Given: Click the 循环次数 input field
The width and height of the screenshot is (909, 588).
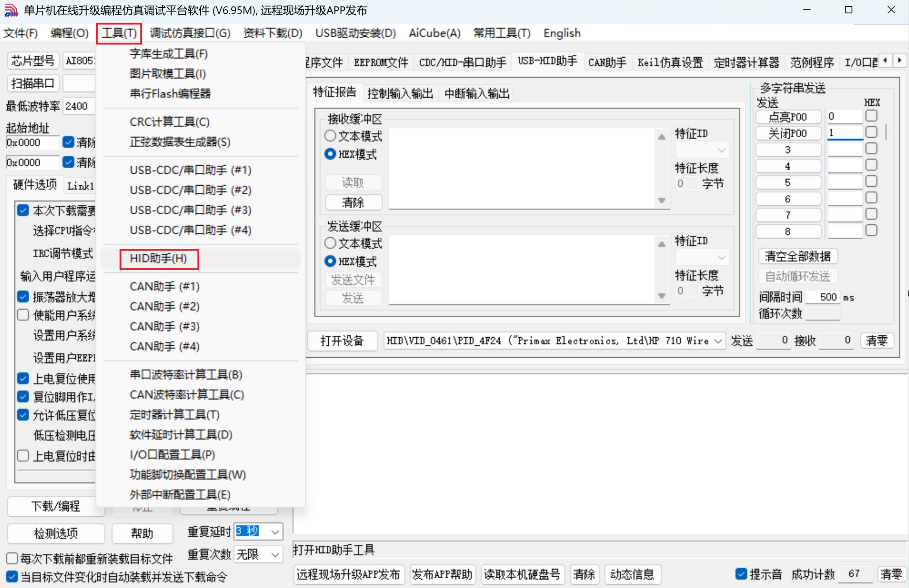Looking at the screenshot, I should tap(822, 314).
